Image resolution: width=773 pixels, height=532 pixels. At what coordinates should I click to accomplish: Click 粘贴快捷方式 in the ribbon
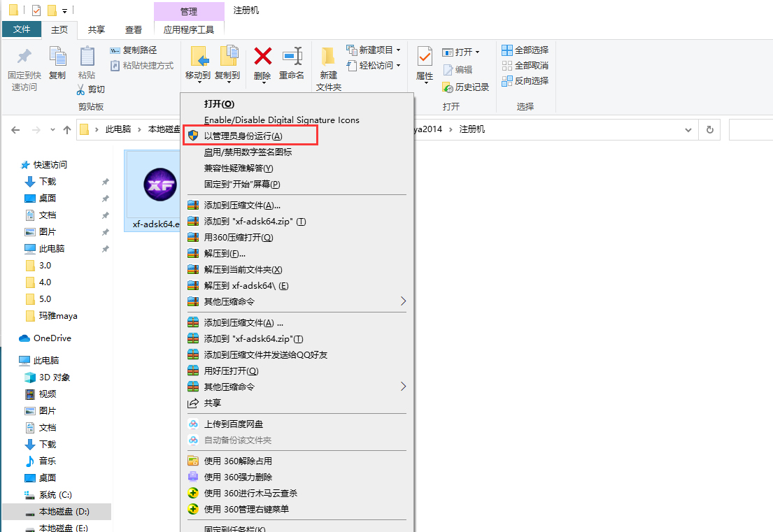142,66
